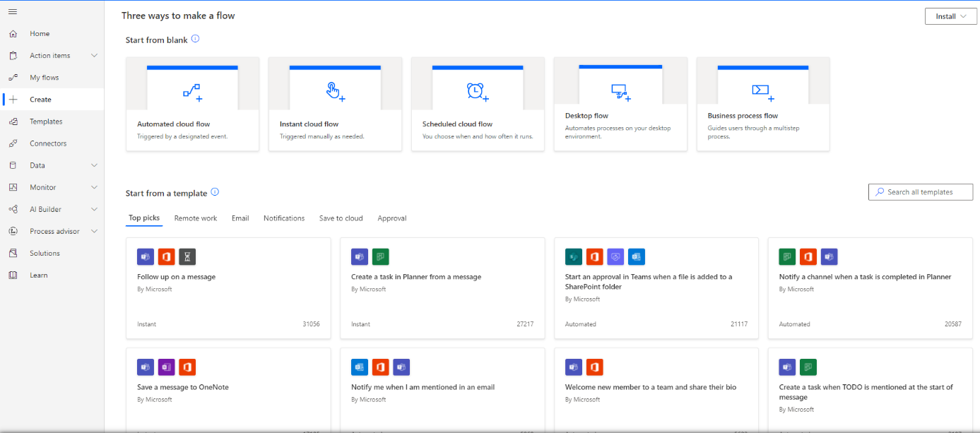
Task: Open Follow up on a message template
Action: (x=228, y=288)
